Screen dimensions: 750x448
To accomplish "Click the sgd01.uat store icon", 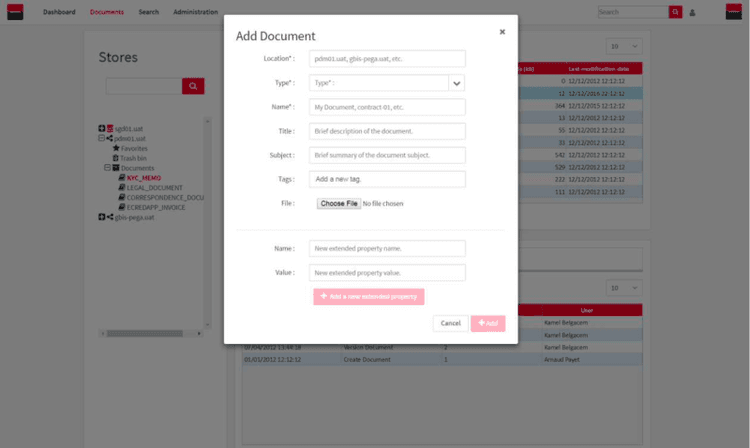I will pyautogui.click(x=110, y=128).
